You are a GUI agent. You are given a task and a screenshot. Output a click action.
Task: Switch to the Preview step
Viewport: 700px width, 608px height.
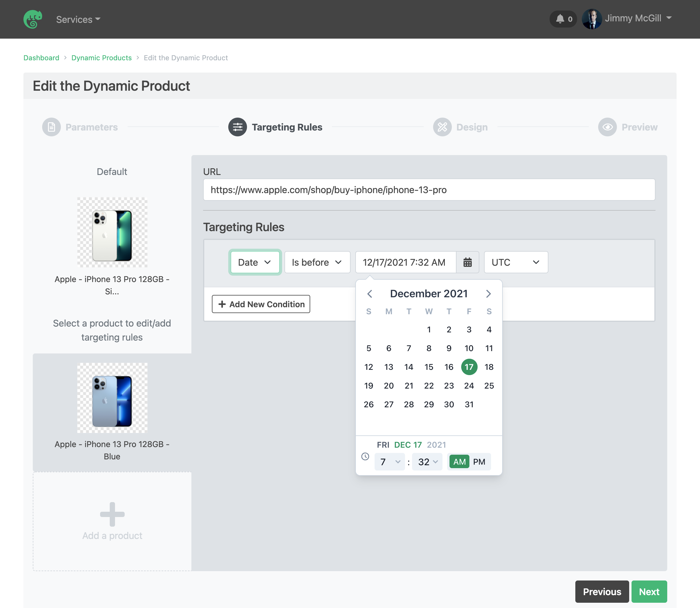pyautogui.click(x=628, y=127)
